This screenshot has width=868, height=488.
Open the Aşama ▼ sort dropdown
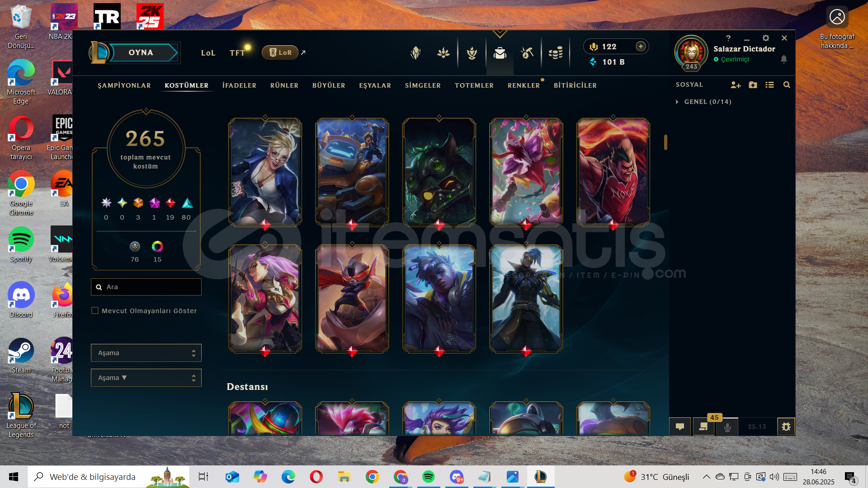coord(146,378)
